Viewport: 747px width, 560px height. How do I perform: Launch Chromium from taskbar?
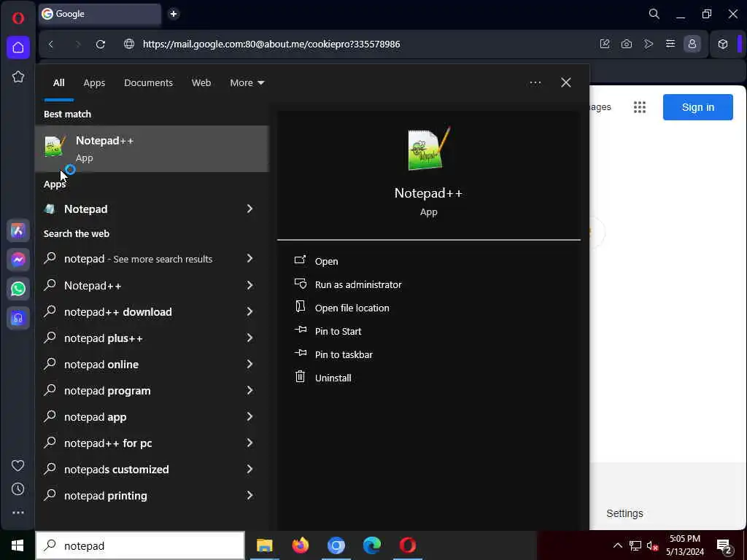coord(336,545)
